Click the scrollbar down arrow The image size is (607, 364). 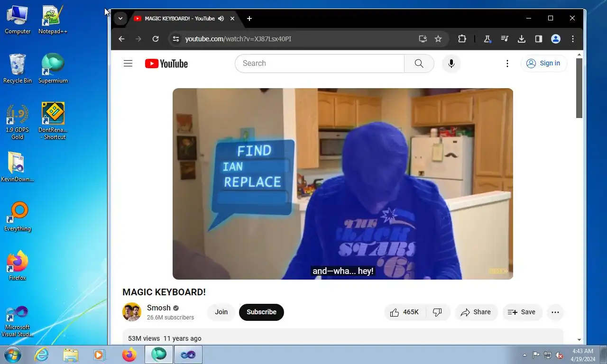(x=579, y=340)
